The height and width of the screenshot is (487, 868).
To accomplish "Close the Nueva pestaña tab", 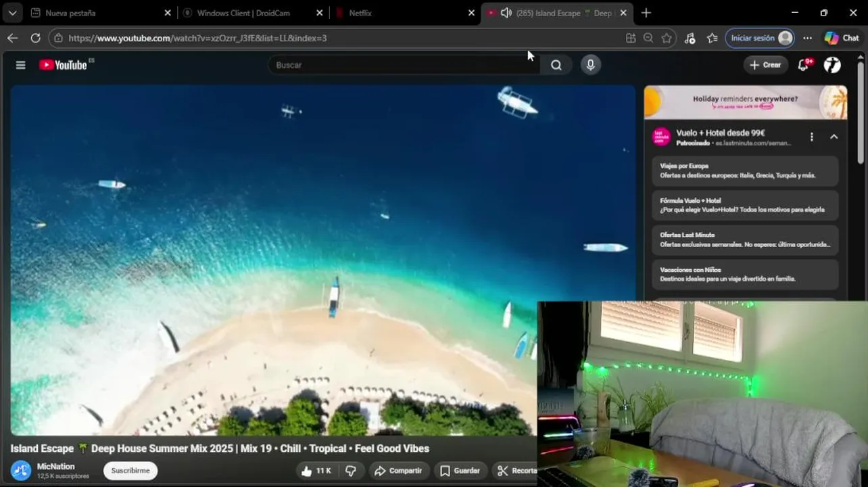I will point(168,13).
